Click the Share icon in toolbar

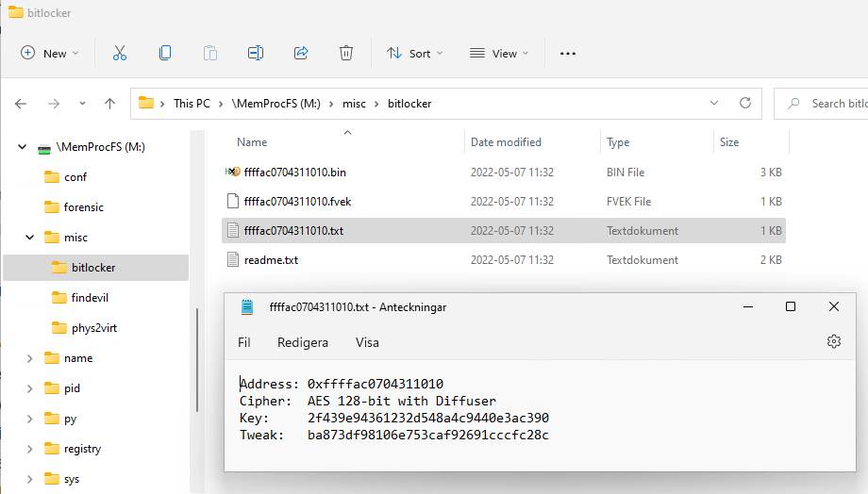pos(301,53)
